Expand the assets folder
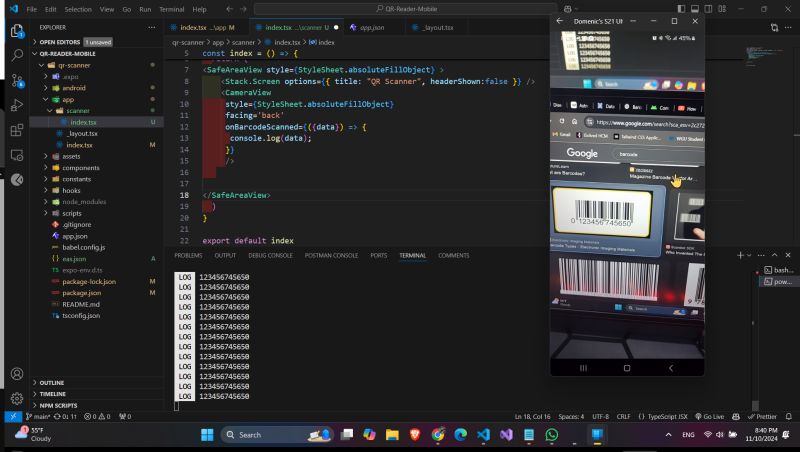This screenshot has height=452, width=800. point(71,156)
